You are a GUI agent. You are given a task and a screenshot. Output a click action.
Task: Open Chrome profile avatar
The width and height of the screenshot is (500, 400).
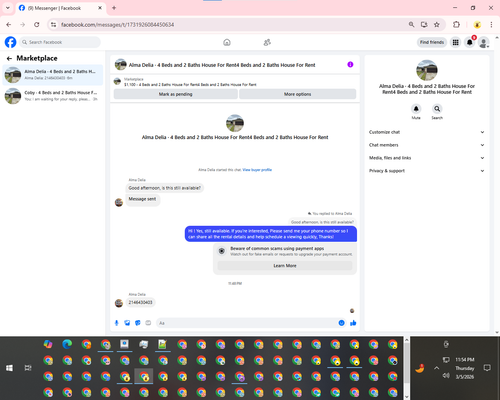(477, 25)
